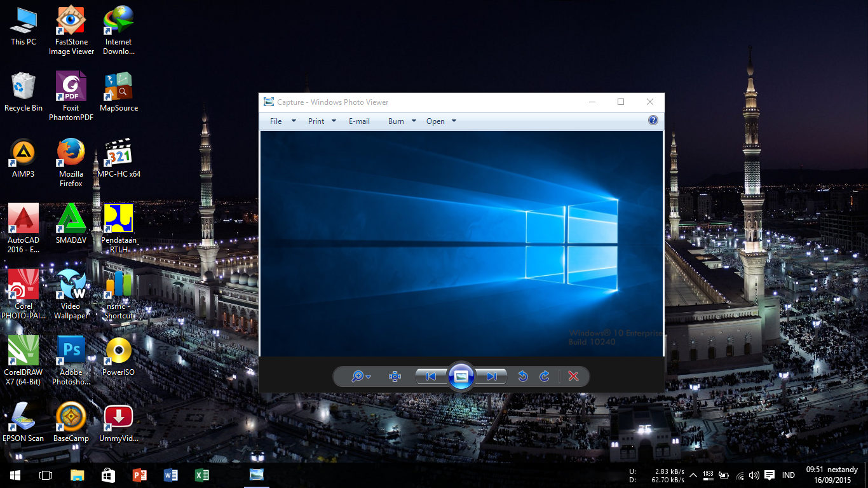
Task: Select the Foxit PhantomPDF shortcut
Action: click(71, 97)
